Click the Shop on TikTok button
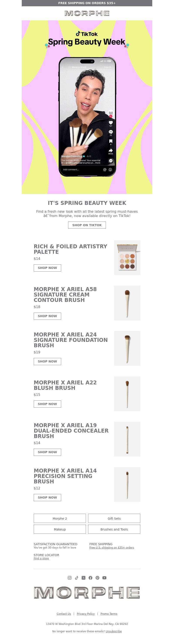Screen dimensions: 174x644 click(87, 225)
